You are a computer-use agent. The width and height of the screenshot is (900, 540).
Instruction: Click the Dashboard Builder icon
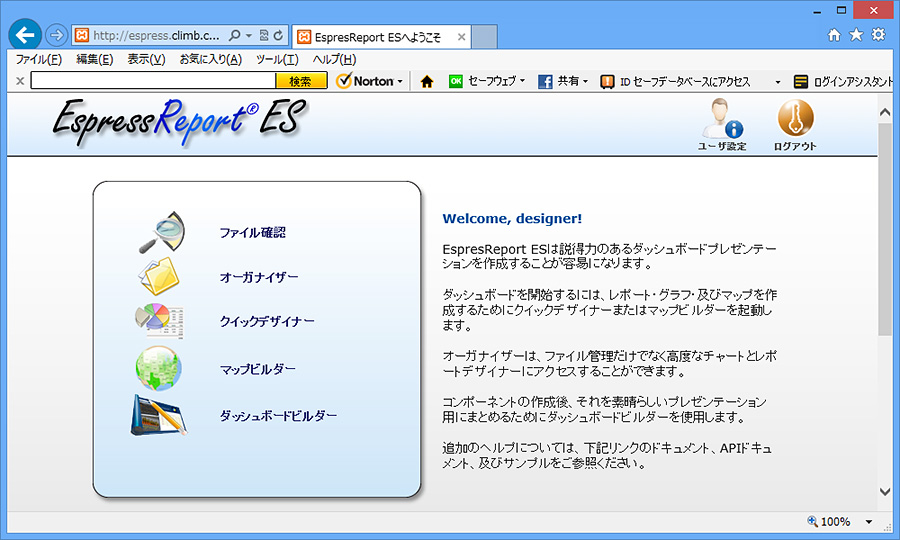click(158, 415)
